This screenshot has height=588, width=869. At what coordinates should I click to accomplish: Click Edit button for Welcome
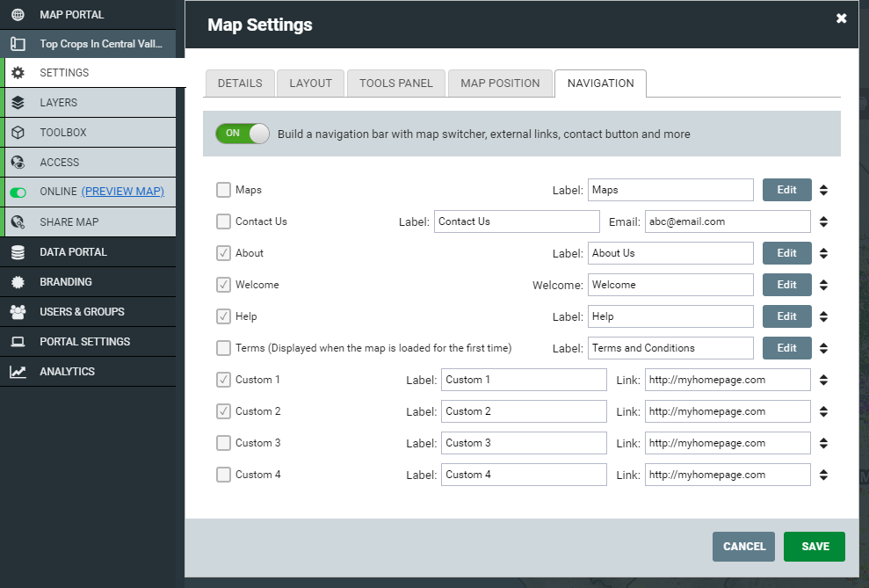pos(787,285)
